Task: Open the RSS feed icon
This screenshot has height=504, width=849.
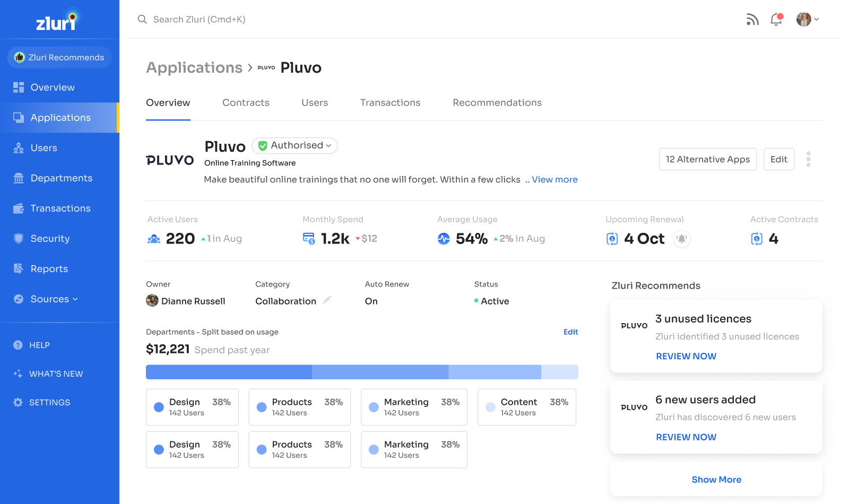Action: [752, 20]
